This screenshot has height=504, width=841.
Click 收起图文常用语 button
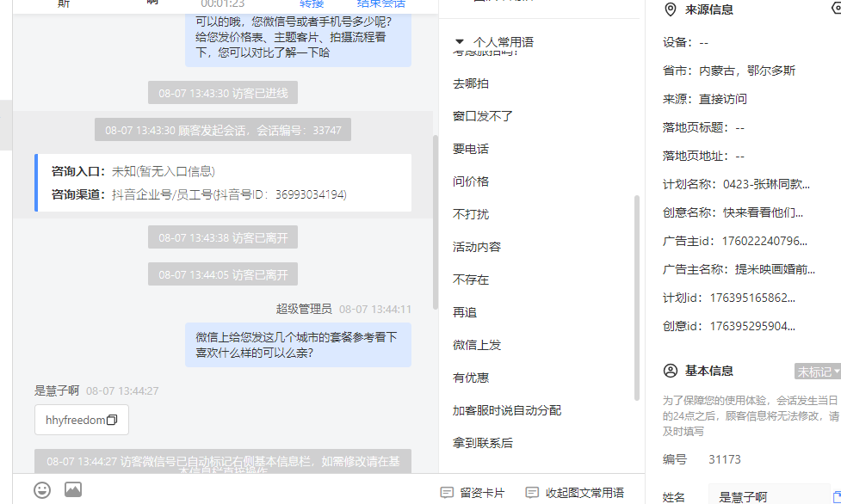coord(574,493)
